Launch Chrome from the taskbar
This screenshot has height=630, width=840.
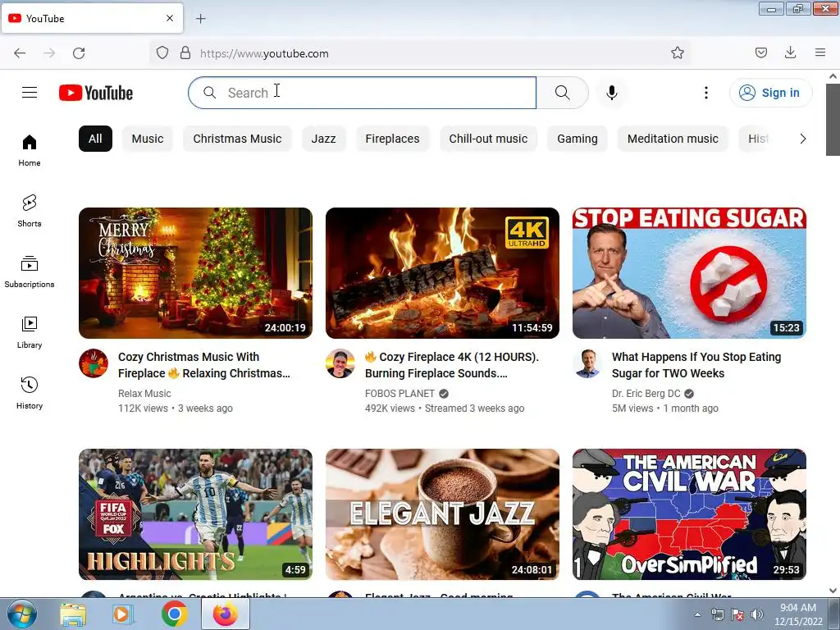click(175, 614)
